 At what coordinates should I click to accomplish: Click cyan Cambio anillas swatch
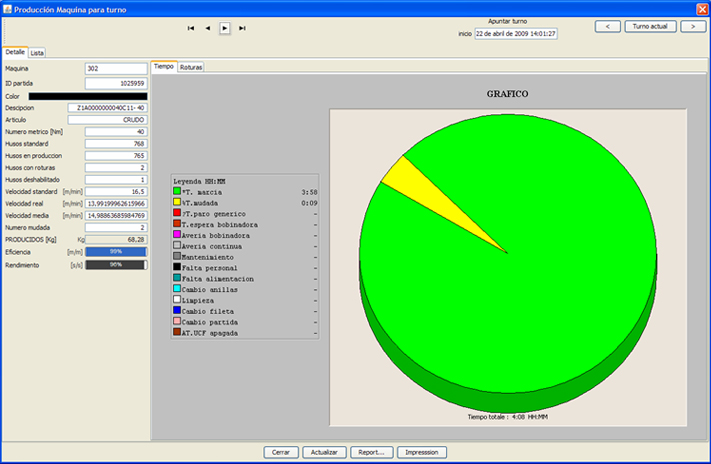[177, 288]
